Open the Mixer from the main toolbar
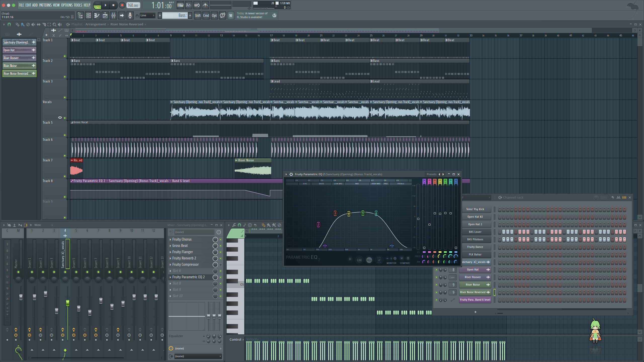Image resolution: width=644 pixels, height=362 pixels. tap(113, 16)
